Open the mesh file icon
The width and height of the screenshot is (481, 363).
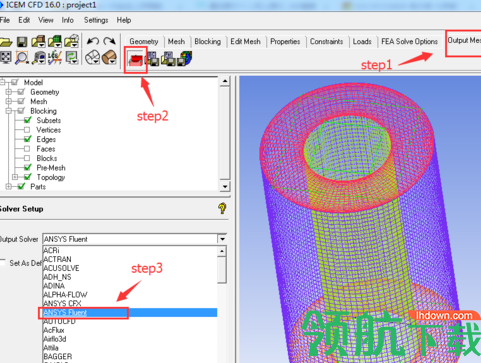(x=55, y=41)
